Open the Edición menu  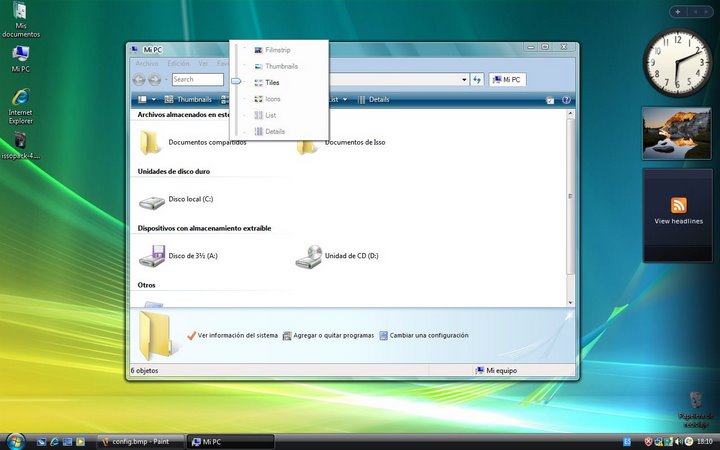tap(178, 63)
